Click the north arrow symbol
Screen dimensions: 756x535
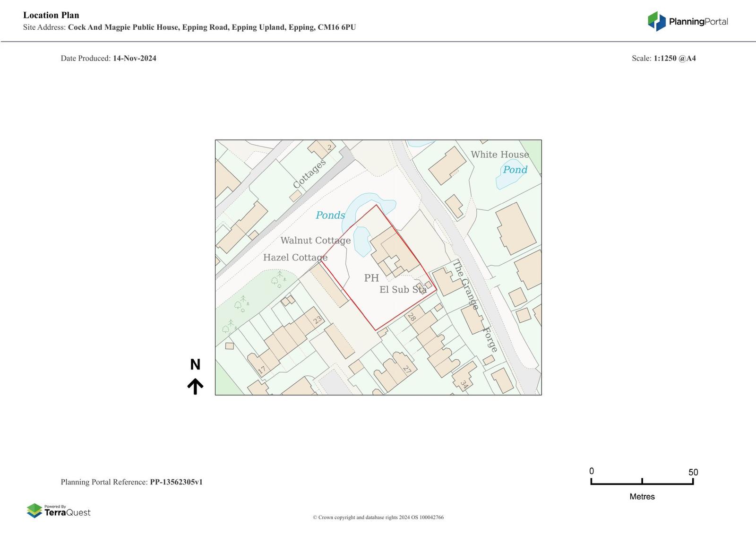click(195, 386)
